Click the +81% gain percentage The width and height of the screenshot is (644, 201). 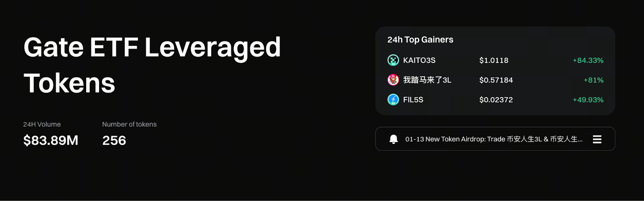point(593,80)
